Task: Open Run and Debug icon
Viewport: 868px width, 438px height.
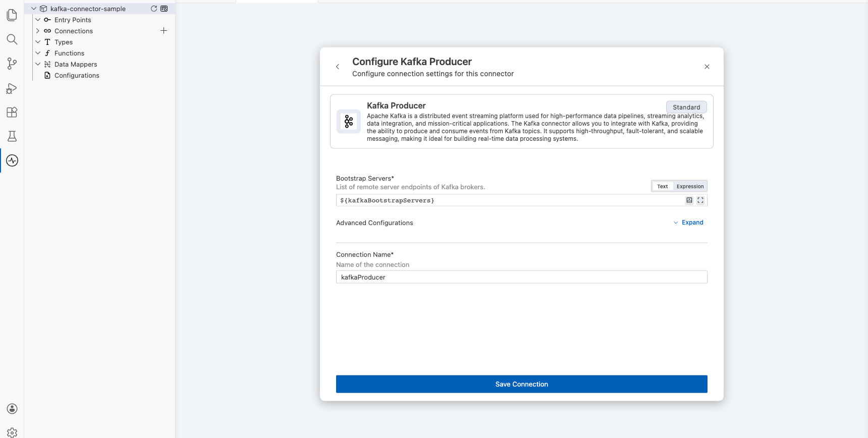Action: click(x=12, y=88)
